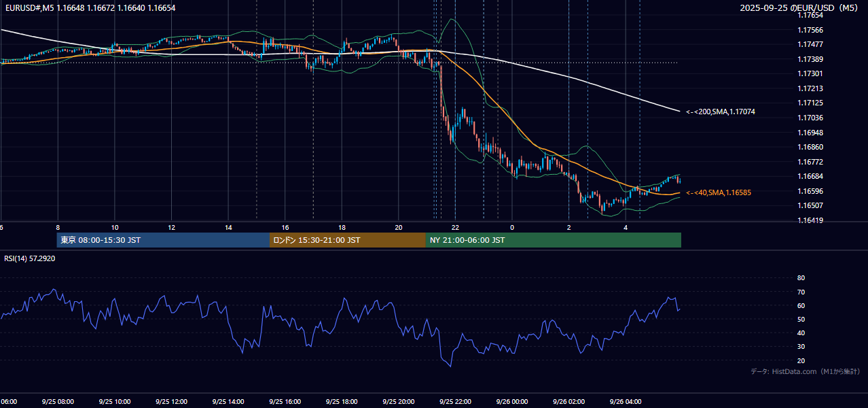Click hour label 16 on the price chart time axis
868x408 pixels.
coord(285,227)
